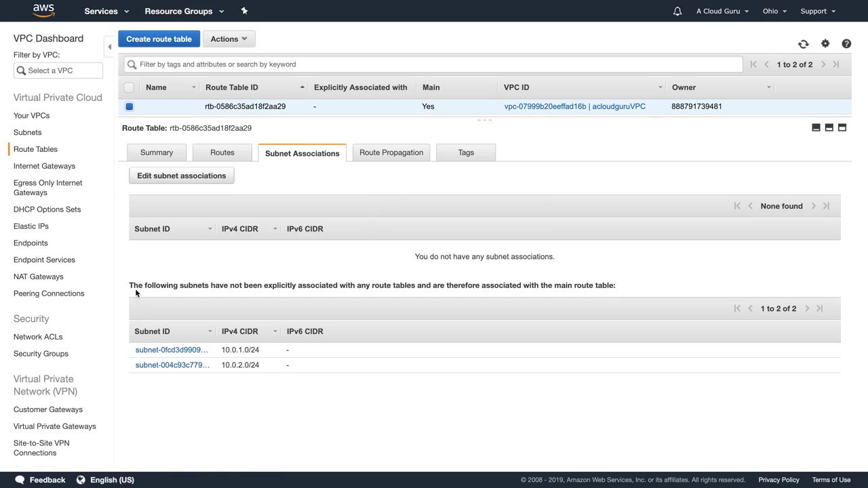The width and height of the screenshot is (868, 488).
Task: Click English (US) language selector
Action: pos(112,480)
